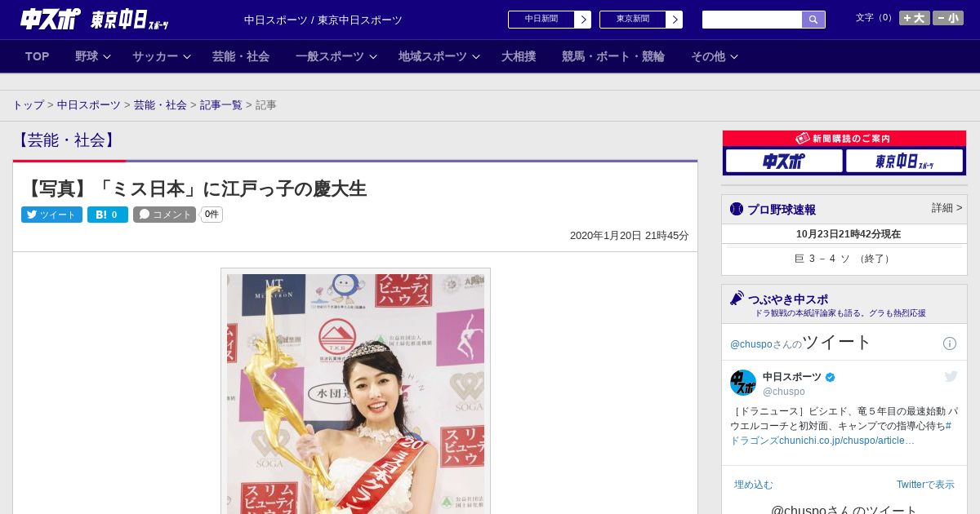The width and height of the screenshot is (980, 514).
Task: Expand the 一般スポーツ menu
Action: 336,56
